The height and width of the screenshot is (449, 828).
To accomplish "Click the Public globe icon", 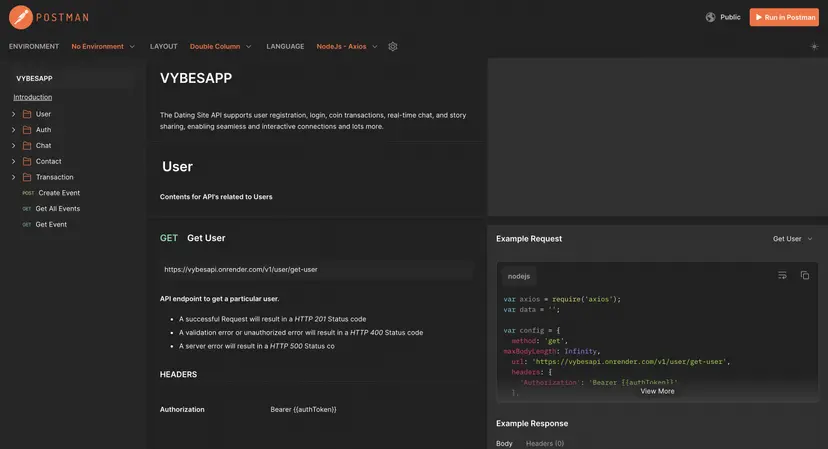I will tap(711, 17).
